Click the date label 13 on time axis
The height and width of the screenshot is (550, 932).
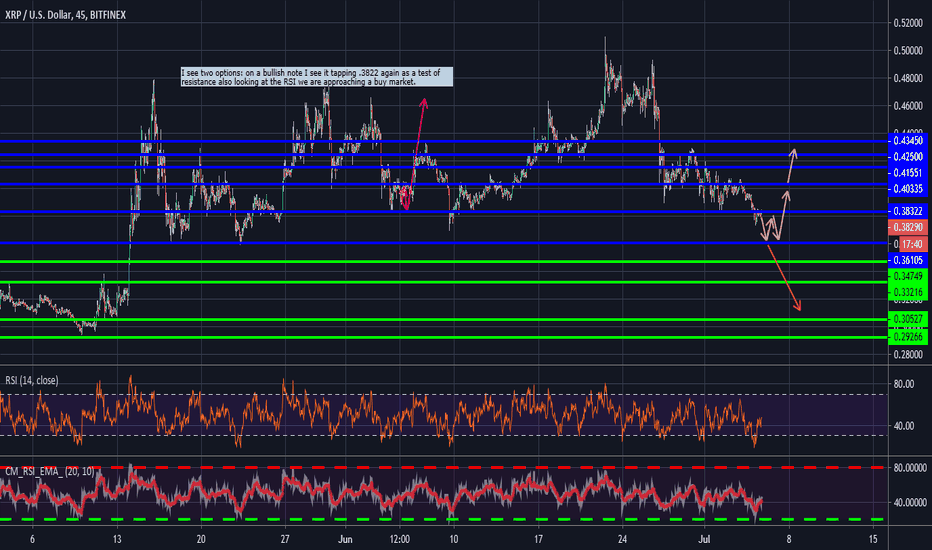point(117,539)
